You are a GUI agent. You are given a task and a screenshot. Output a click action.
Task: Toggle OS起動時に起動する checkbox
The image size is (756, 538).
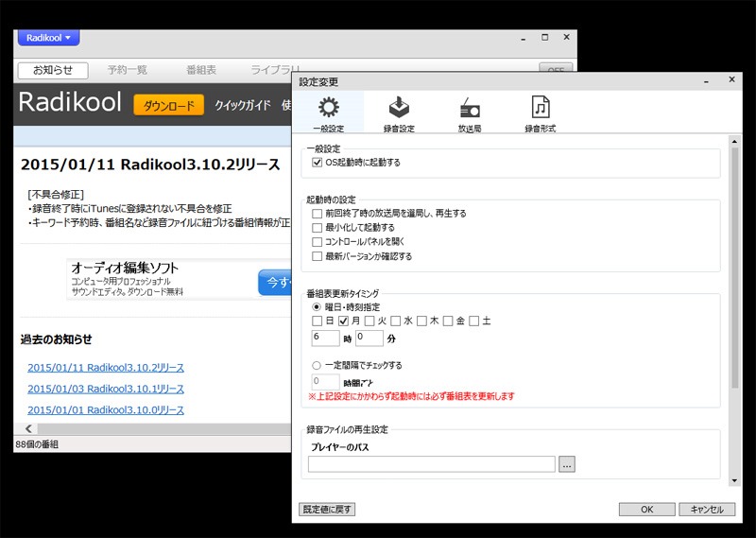pyautogui.click(x=317, y=163)
